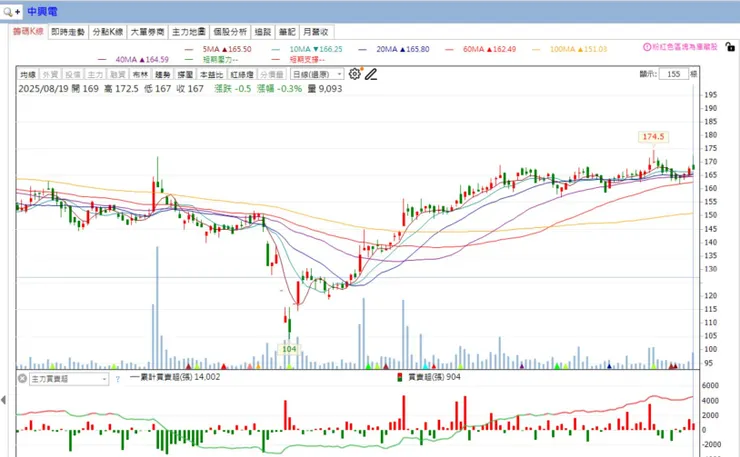Toggle the 投信 overlay button
Viewport: 740px width, 457px height.
(x=73, y=75)
